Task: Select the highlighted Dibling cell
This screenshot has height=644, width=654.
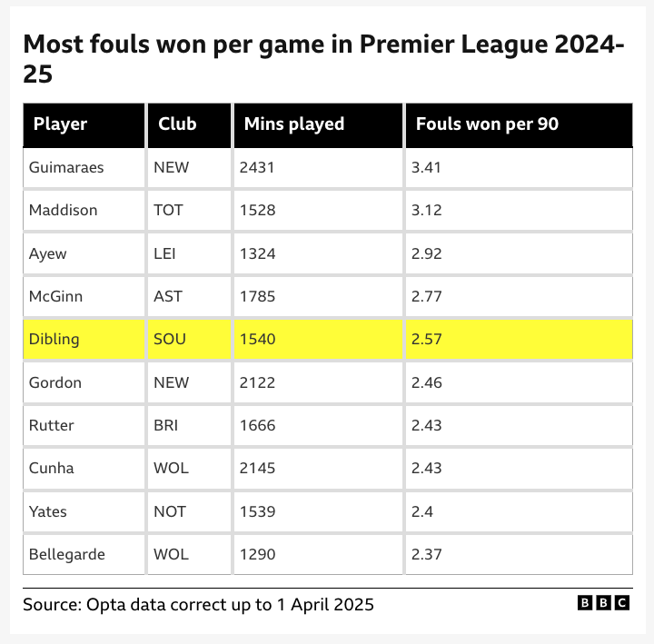Action: [54, 340]
